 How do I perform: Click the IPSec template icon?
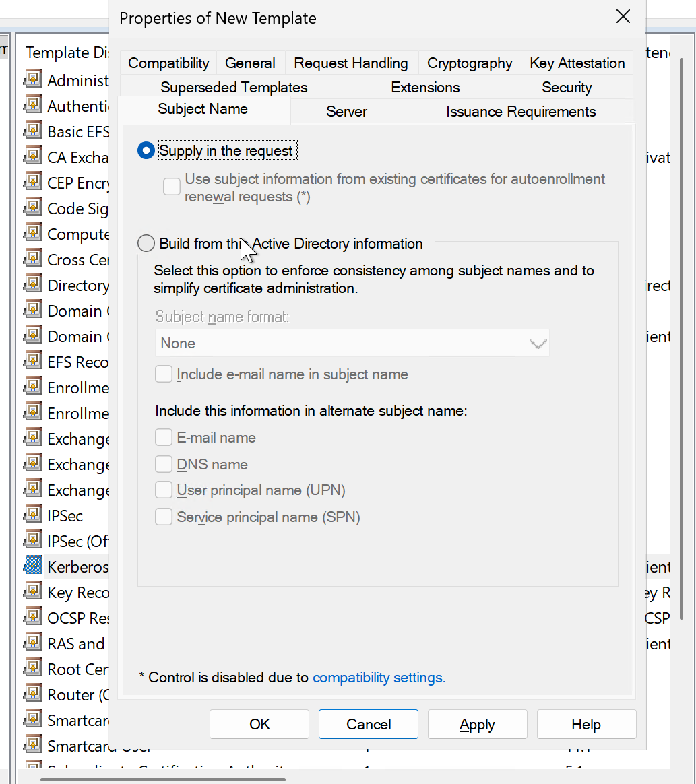pos(32,516)
